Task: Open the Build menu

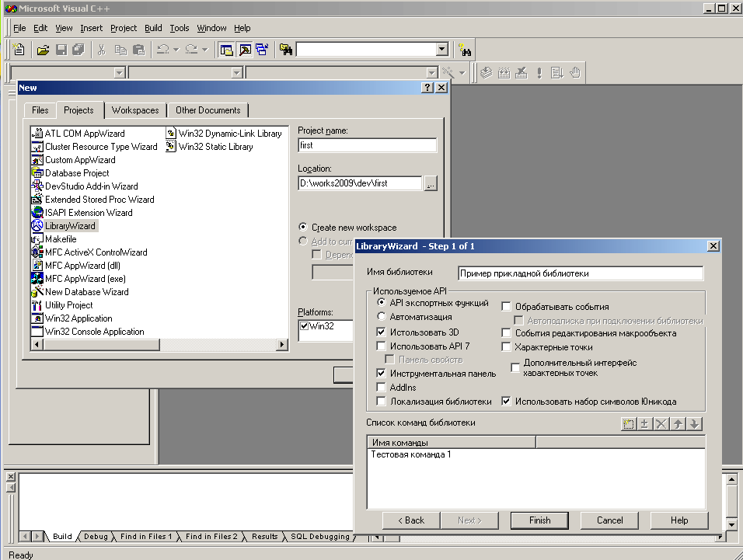Action: [x=153, y=28]
